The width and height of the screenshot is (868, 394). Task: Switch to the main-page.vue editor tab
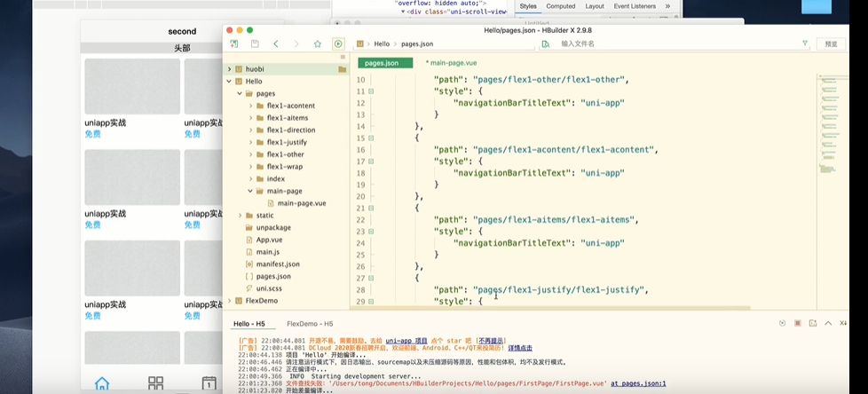(x=451, y=63)
